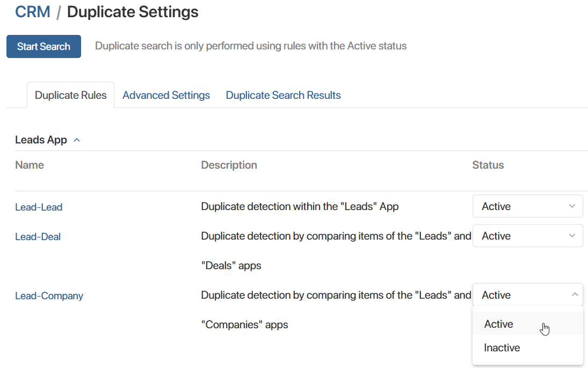The image size is (588, 368).
Task: Switch to the Advanced Settings tab
Action: coord(166,95)
